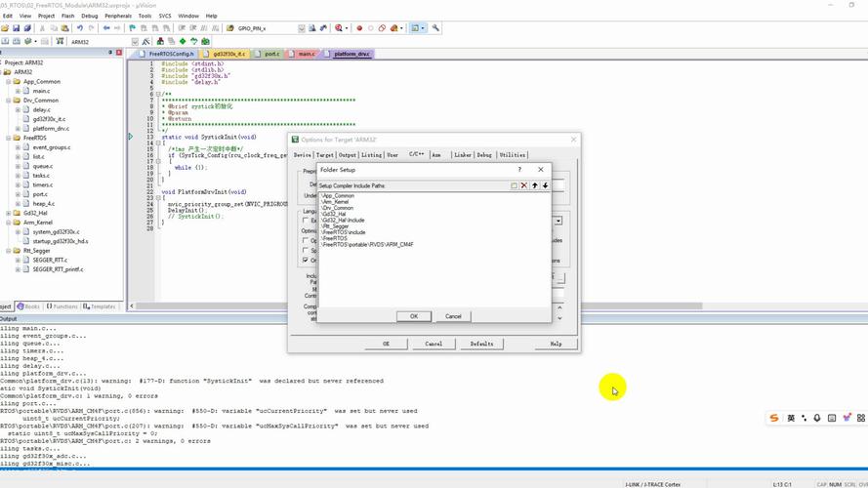
Task: Insert breakpoint with red dot icon
Action: [x=359, y=28]
